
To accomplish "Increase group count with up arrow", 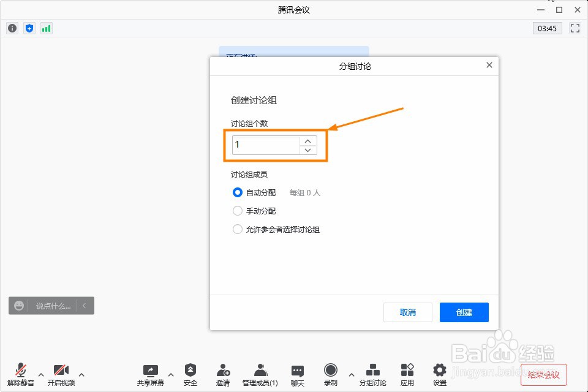I will click(308, 141).
